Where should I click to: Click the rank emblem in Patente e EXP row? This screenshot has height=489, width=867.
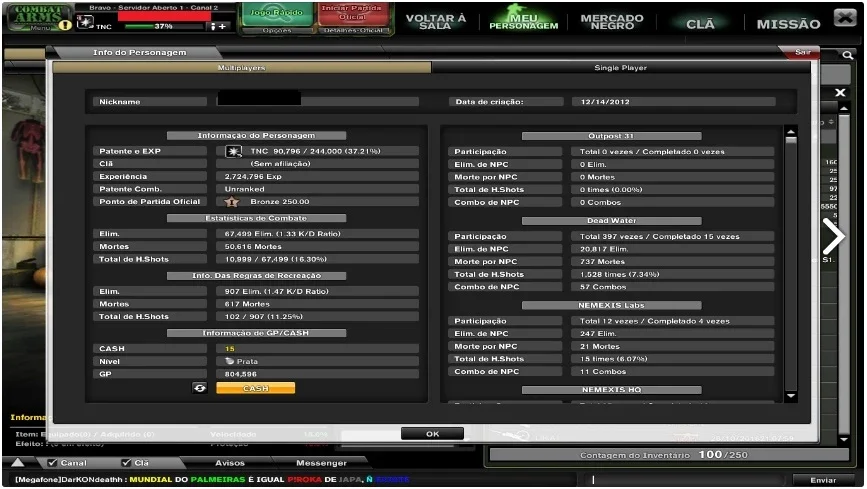(233, 151)
